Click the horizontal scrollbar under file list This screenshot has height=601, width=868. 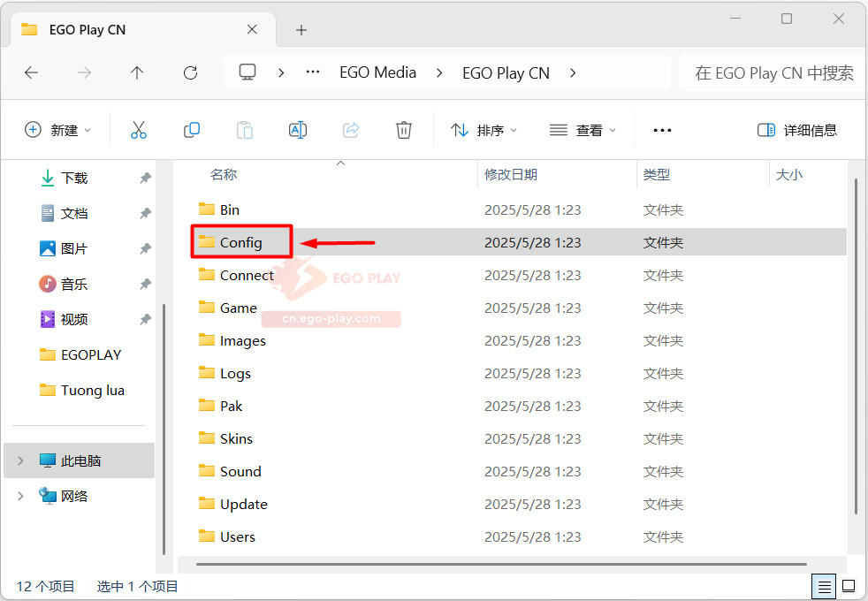coord(501,564)
